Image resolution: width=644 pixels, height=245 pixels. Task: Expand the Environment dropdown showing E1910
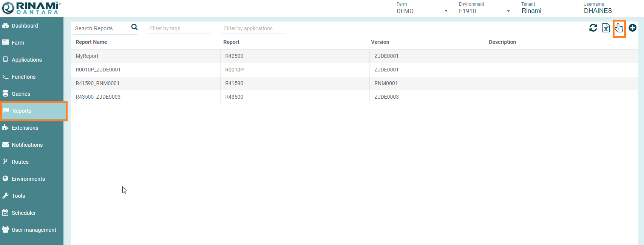(485, 11)
